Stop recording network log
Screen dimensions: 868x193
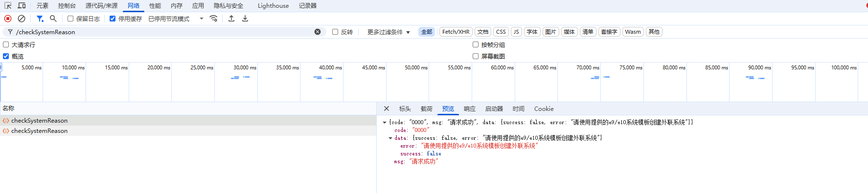pyautogui.click(x=8, y=19)
